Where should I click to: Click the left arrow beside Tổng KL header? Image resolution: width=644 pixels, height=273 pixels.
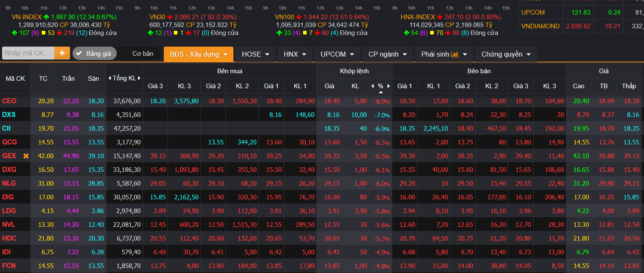coord(110,78)
